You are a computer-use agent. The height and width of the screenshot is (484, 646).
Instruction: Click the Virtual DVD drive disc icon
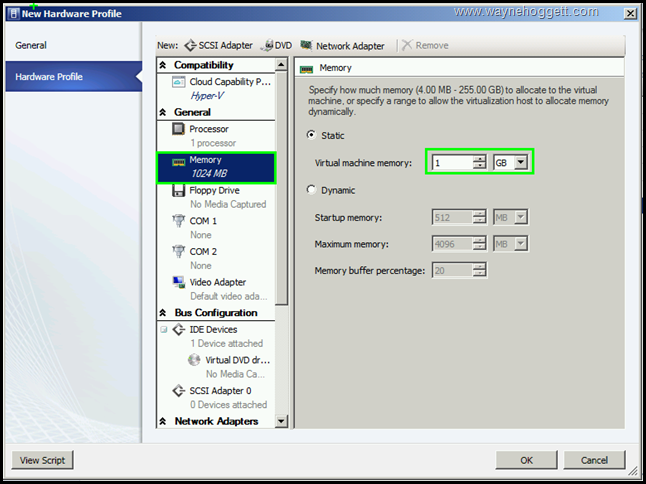point(194,360)
